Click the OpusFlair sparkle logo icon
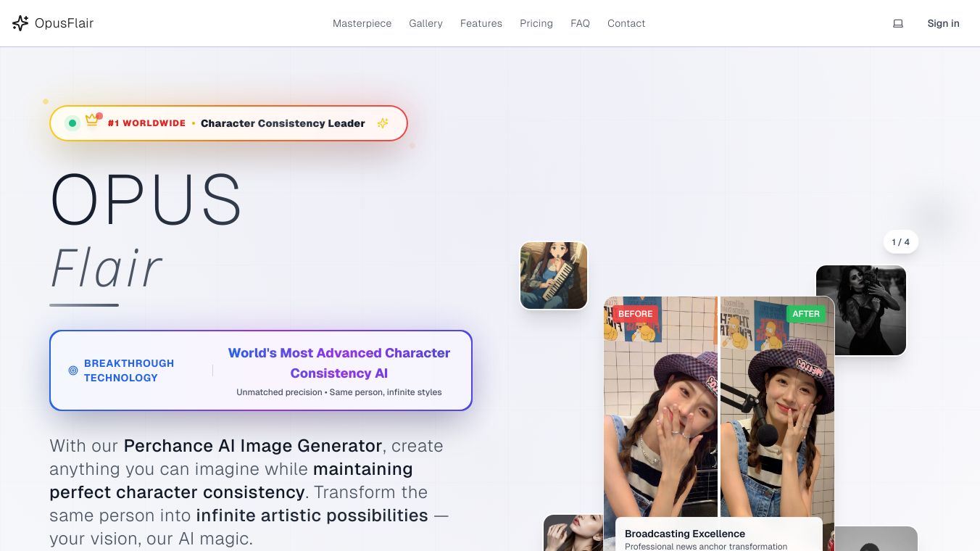Viewport: 980px width, 551px height. pyautogui.click(x=20, y=23)
